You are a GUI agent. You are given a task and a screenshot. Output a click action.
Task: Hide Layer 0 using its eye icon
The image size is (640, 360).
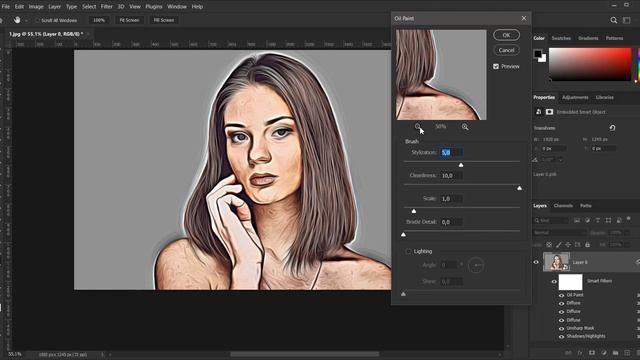536,262
